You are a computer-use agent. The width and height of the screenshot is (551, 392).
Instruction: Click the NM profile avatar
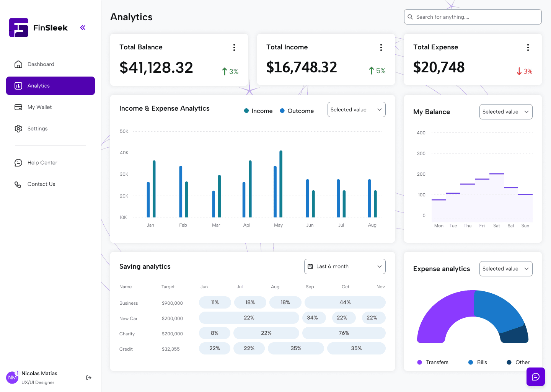[x=12, y=377]
